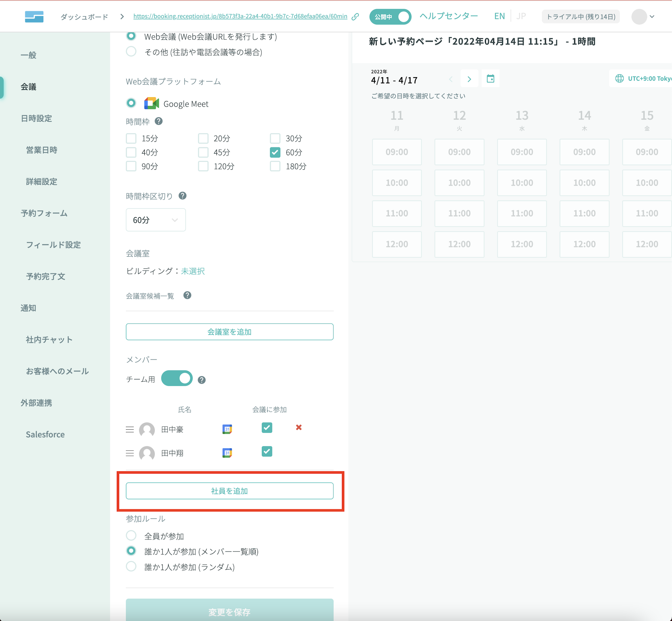This screenshot has height=621, width=672.
Task: Open 日時設定 in the sidebar
Action: coord(36,118)
